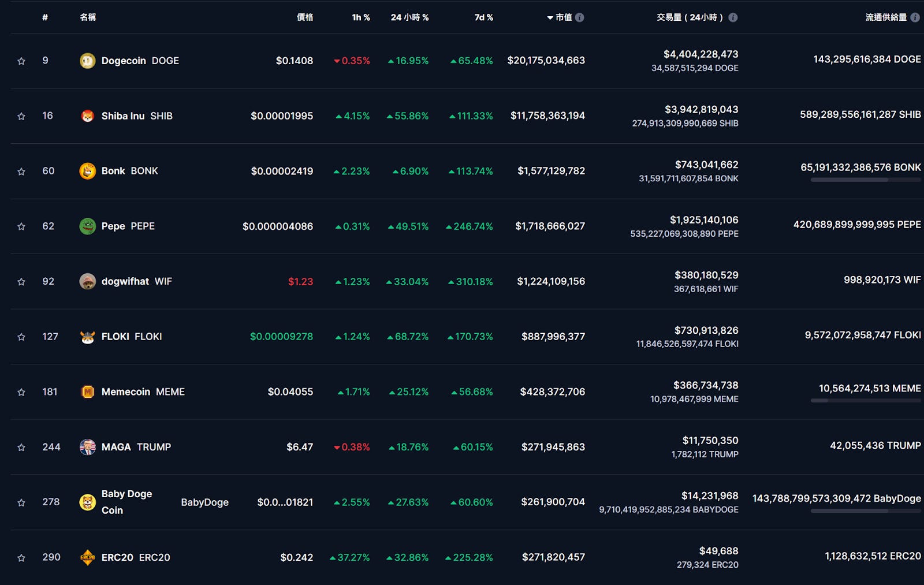Click Pepe volume $1,925,140,106
Image resolution: width=924 pixels, height=585 pixels.
[x=704, y=220]
